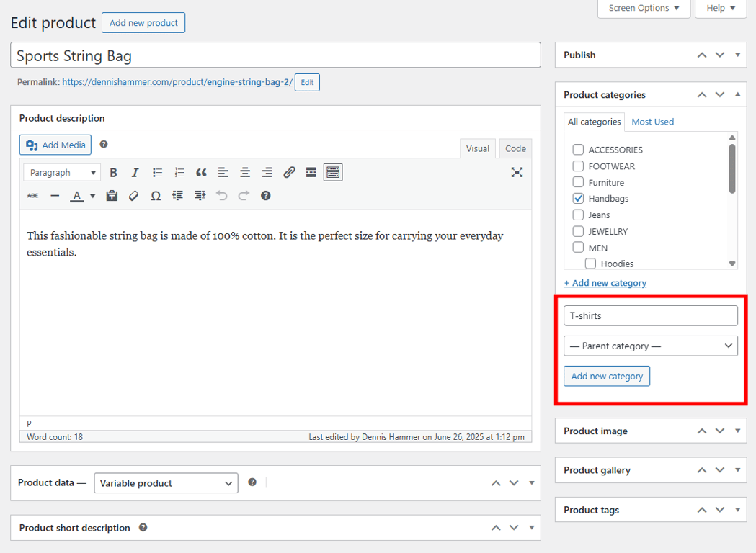Apply italic formatting
756x553 pixels.
coord(135,172)
